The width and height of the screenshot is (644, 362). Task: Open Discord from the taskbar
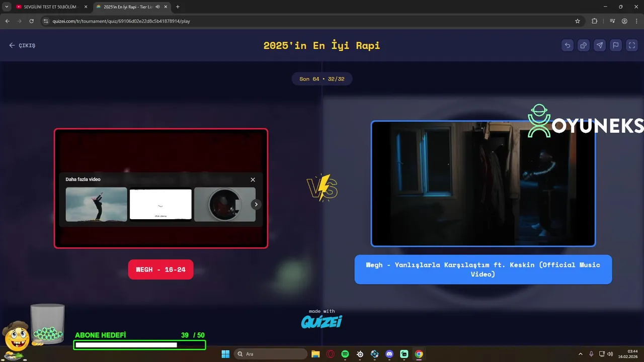click(389, 354)
